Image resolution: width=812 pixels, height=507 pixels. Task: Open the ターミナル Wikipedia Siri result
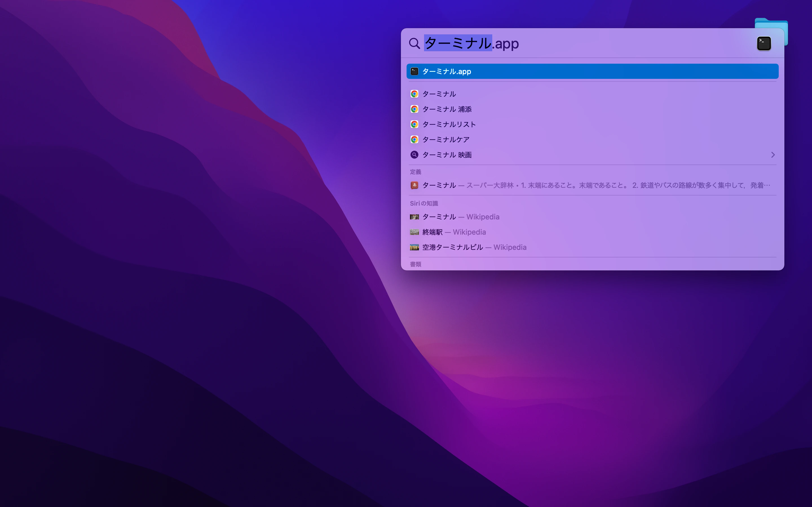tap(461, 217)
